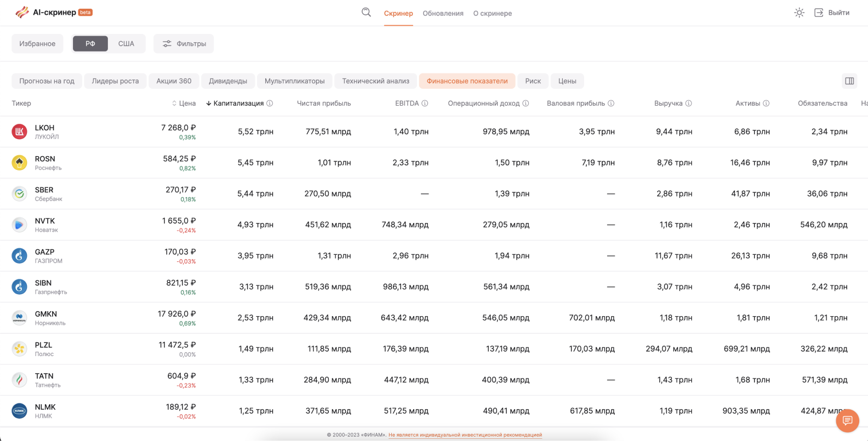Image resolution: width=868 pixels, height=441 pixels.
Task: Click ROSN capitalization 5,45 трлн
Action: point(255,163)
